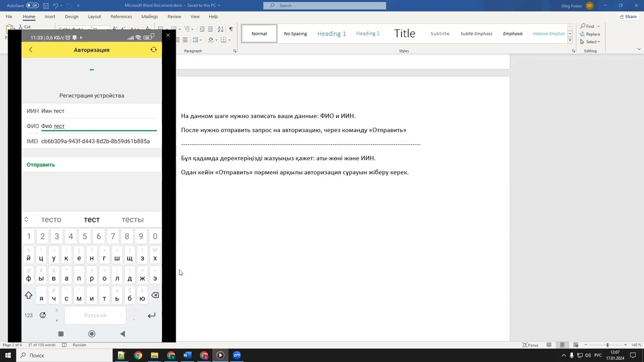The image size is (644, 362).
Task: Click the Save icon in Word title bar
Action: tap(46, 6)
